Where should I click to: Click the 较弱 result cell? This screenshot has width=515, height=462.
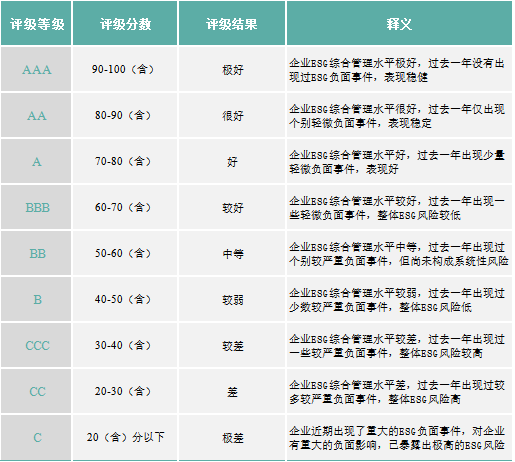tap(232, 299)
